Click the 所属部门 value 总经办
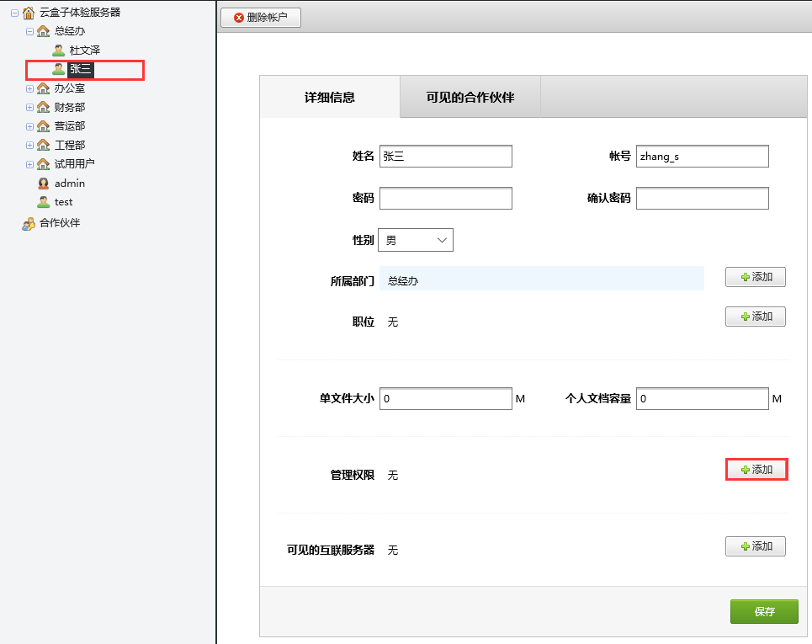The height and width of the screenshot is (644, 812). 402,278
